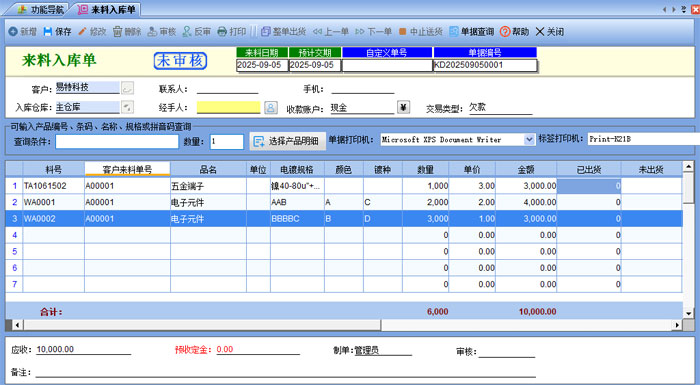Click 关闭 in the toolbar
The image size is (700, 385).
click(x=550, y=32)
